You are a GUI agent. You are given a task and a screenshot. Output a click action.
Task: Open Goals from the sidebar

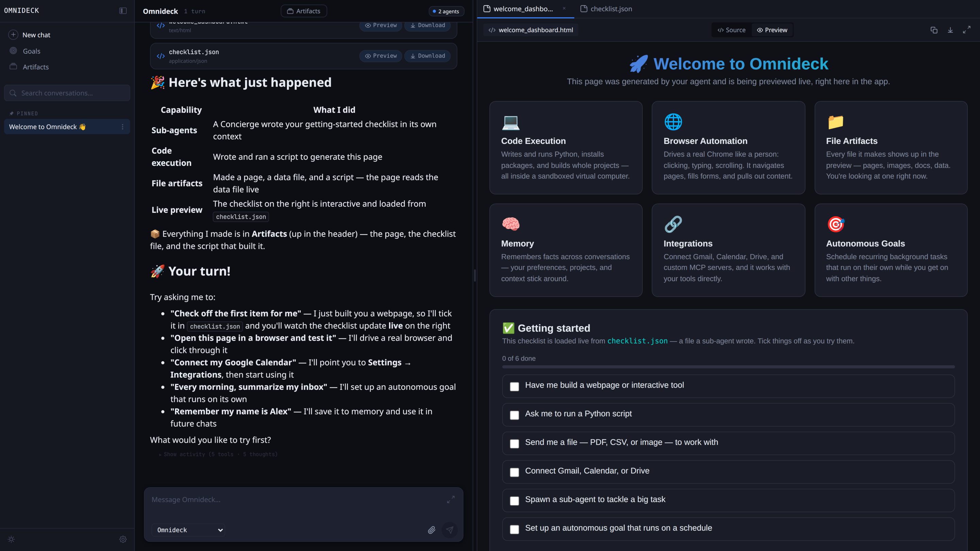(31, 51)
